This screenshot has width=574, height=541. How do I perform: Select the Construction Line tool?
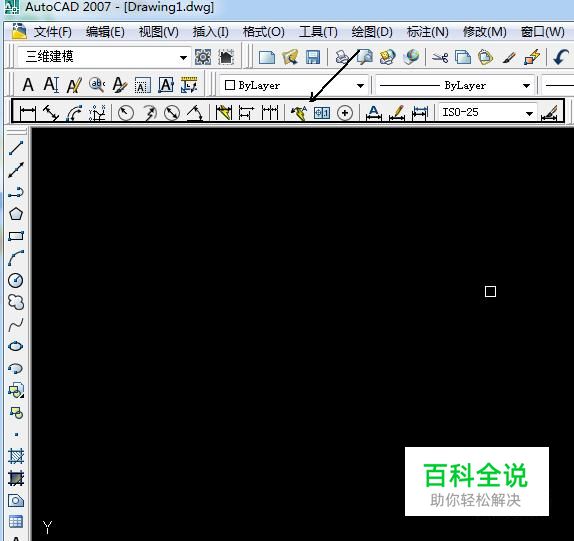tap(16, 170)
